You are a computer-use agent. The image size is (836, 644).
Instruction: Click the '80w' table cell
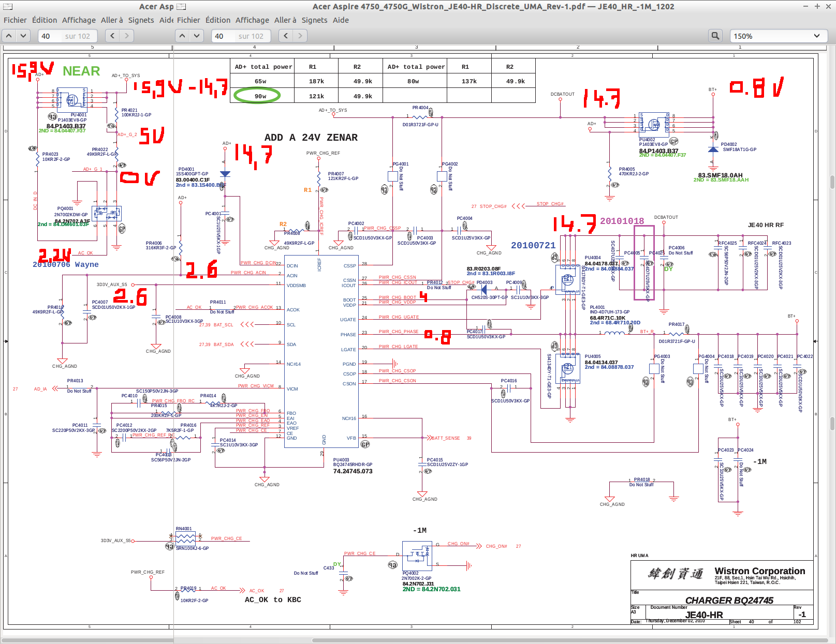[413, 81]
